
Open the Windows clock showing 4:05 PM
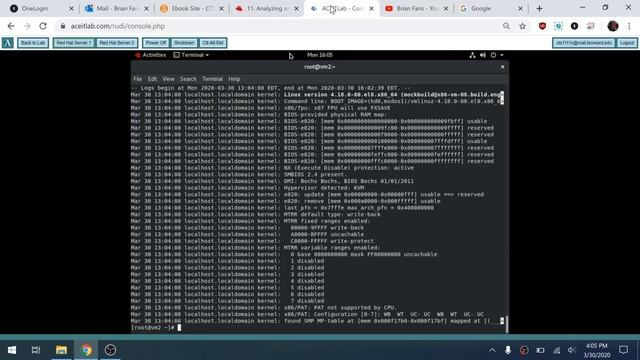597,350
